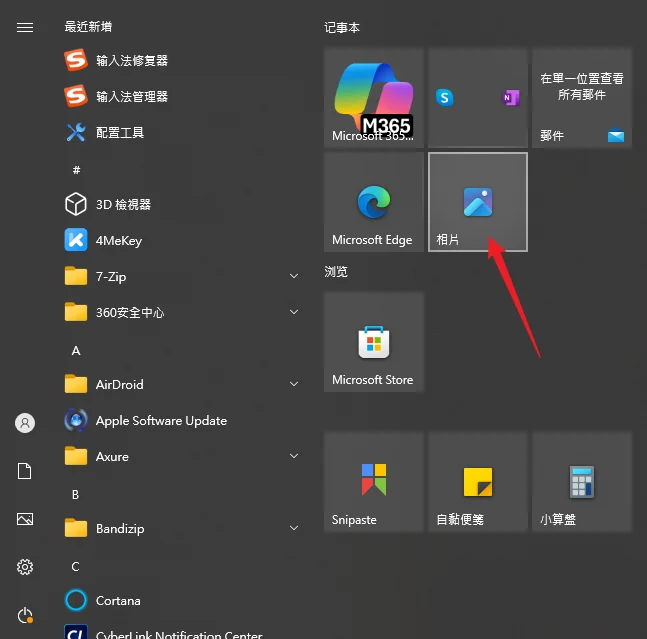Viewport: 647px width, 639px height.
Task: Launch the Microsoft Edge tile
Action: tap(374, 202)
